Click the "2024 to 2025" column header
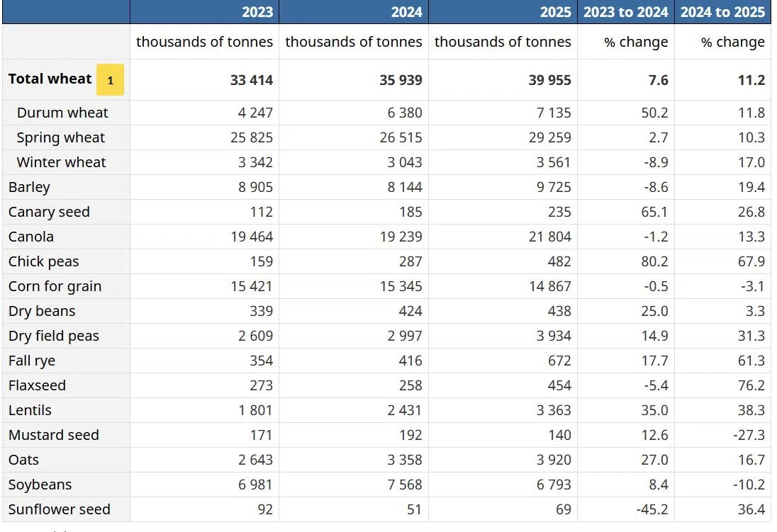 [x=722, y=12]
